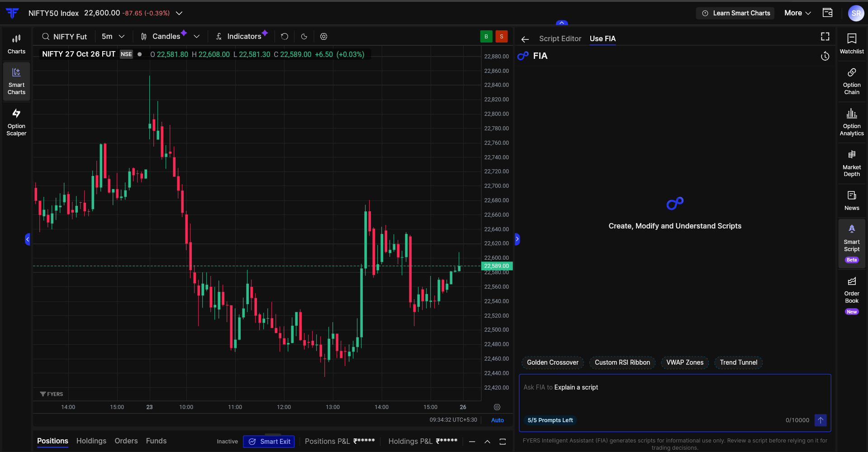
Task: Toggle dark mode with the moon icon
Action: coord(304,37)
